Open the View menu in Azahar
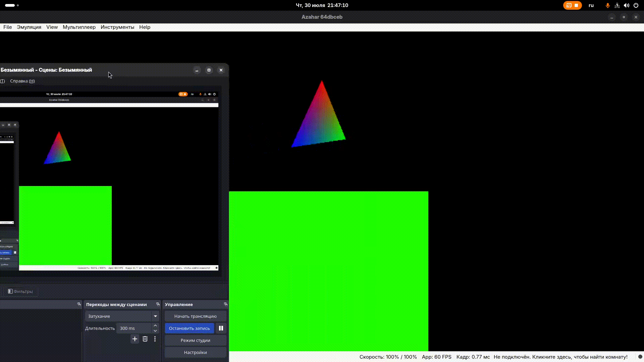This screenshot has height=362, width=644. (x=52, y=27)
